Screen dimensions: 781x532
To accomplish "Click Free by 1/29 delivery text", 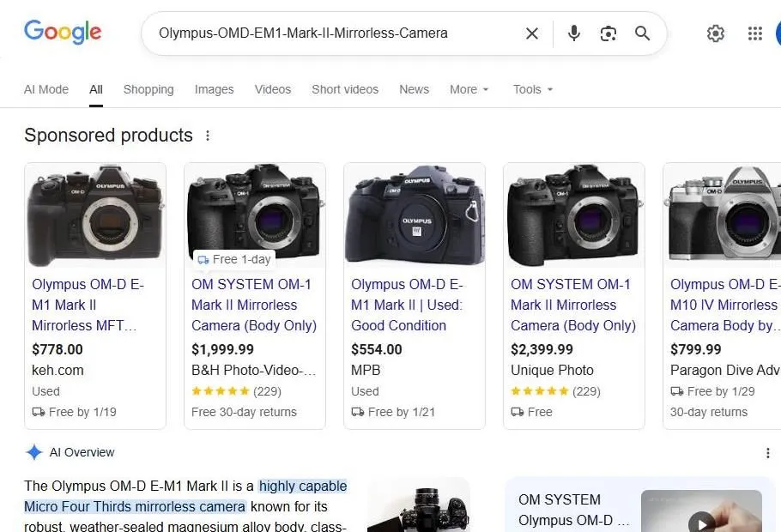I will click(712, 392).
